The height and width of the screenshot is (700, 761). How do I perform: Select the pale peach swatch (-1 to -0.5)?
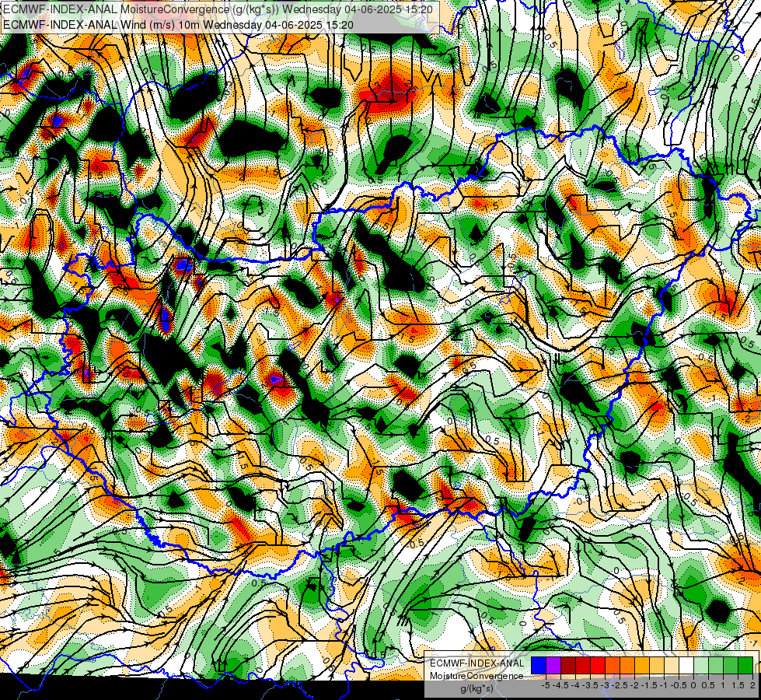(672, 665)
